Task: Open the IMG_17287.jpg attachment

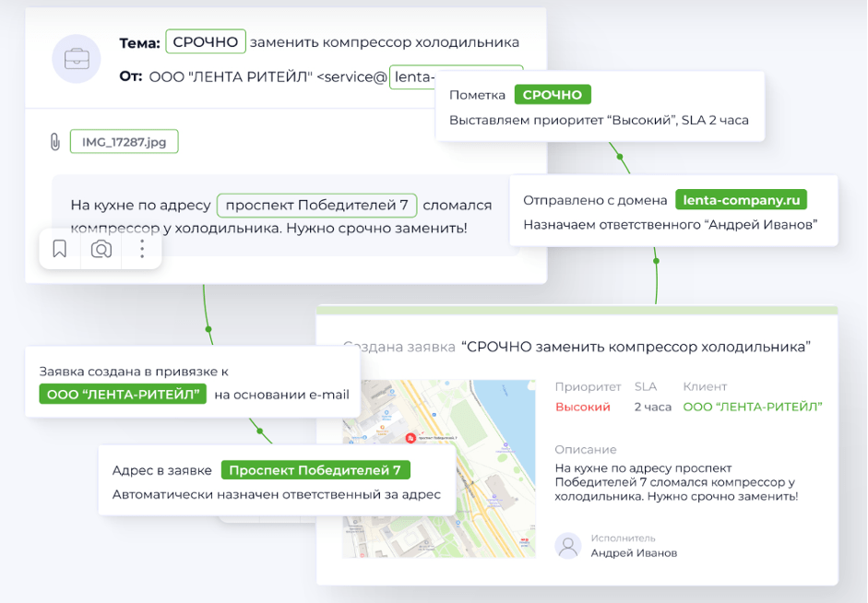Action: (x=124, y=142)
